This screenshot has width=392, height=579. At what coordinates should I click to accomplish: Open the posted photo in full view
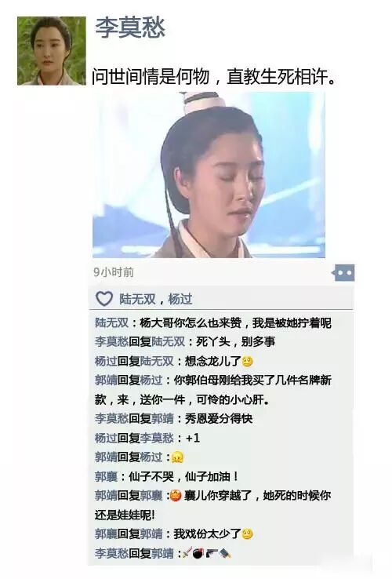[209, 175]
